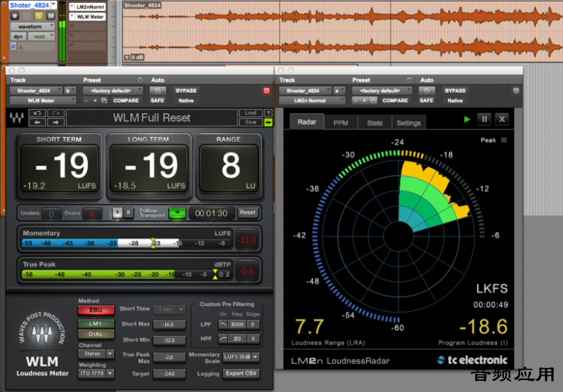Image resolution: width=563 pixels, height=392 pixels.
Task: Open Momentary Scale LUFS 18dB dropdown
Action: pos(241,357)
